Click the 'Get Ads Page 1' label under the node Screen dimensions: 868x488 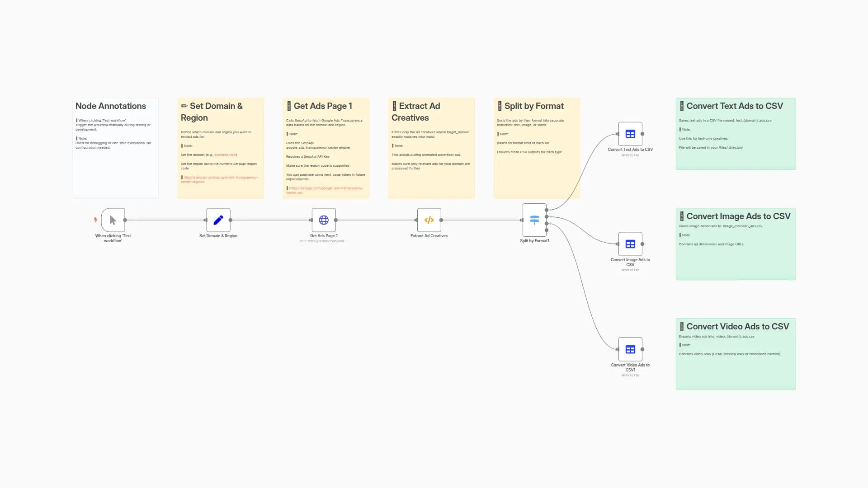324,236
